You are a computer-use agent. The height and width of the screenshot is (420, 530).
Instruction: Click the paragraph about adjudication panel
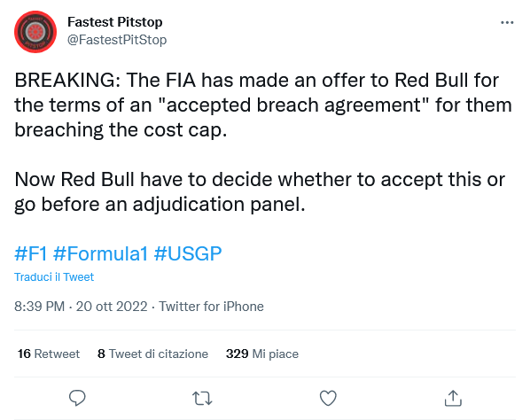point(260,192)
